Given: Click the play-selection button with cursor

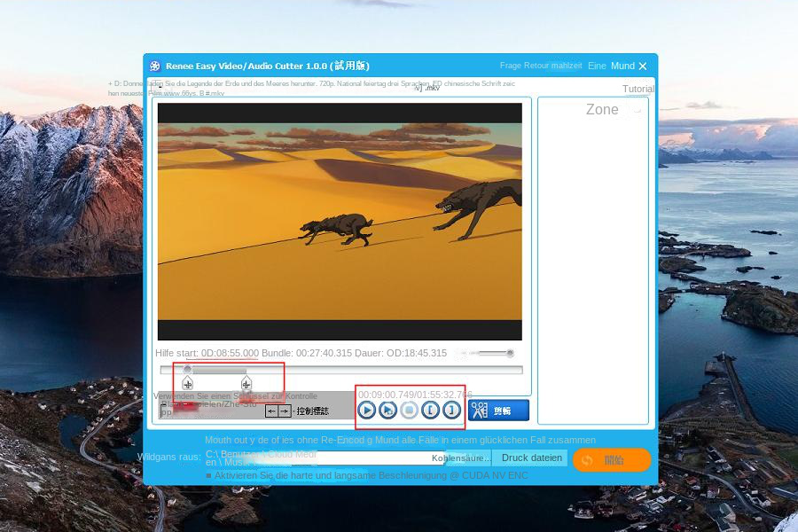Looking at the screenshot, I should point(387,410).
